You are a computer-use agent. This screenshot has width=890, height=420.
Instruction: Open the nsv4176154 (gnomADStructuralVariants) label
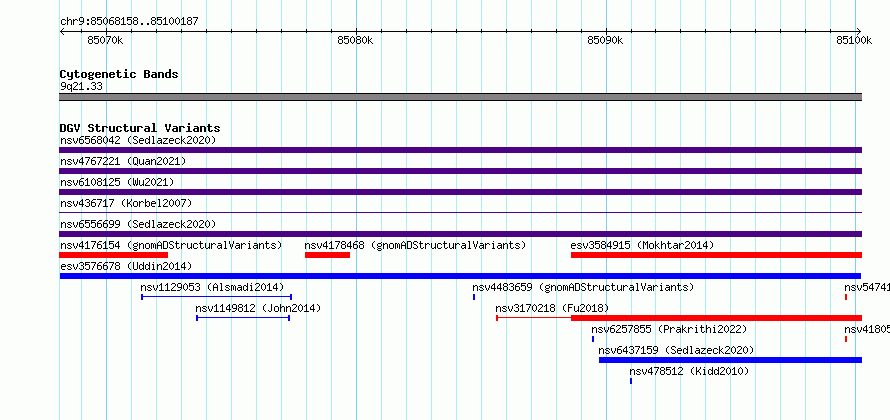[171, 245]
